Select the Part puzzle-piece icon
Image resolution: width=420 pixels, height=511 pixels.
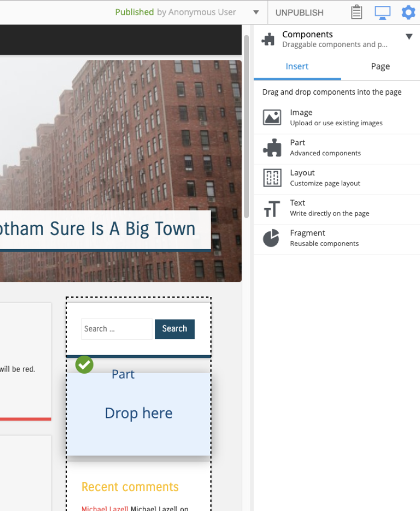(272, 148)
